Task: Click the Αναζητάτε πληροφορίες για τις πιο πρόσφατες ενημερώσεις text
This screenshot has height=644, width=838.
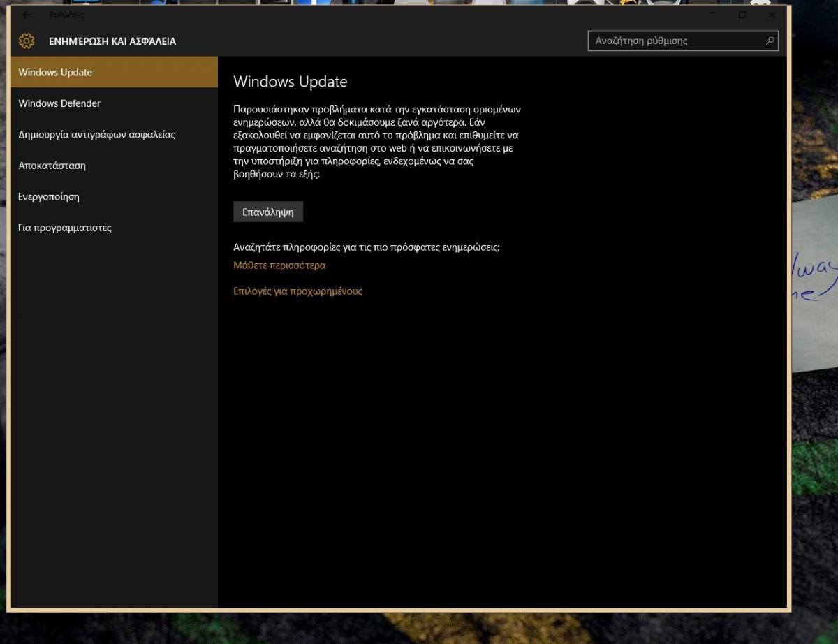Action: 367,247
